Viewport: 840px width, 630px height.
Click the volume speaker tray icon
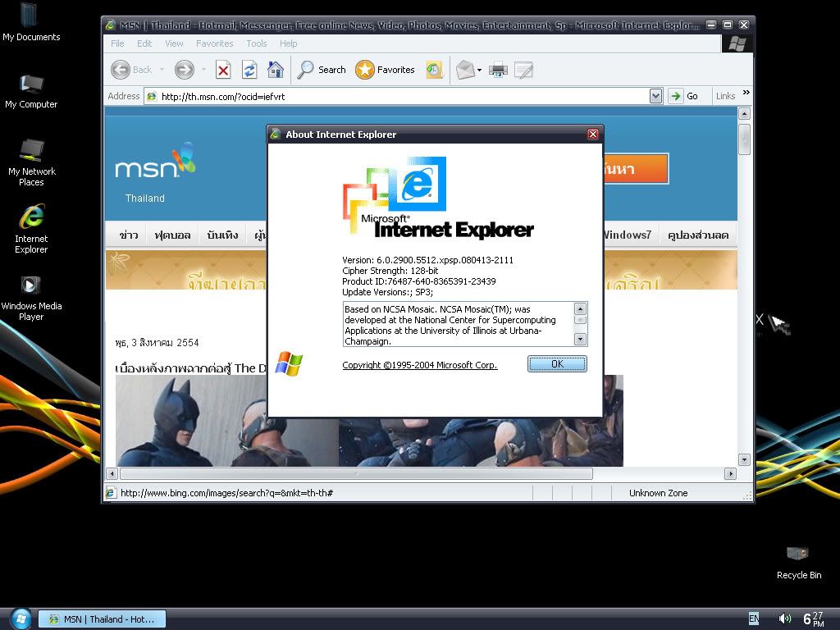pyautogui.click(x=785, y=619)
